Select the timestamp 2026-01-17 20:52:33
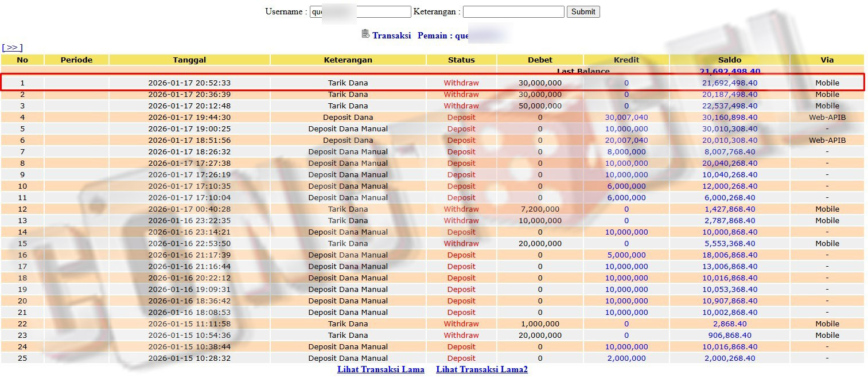868x382 pixels. (189, 83)
